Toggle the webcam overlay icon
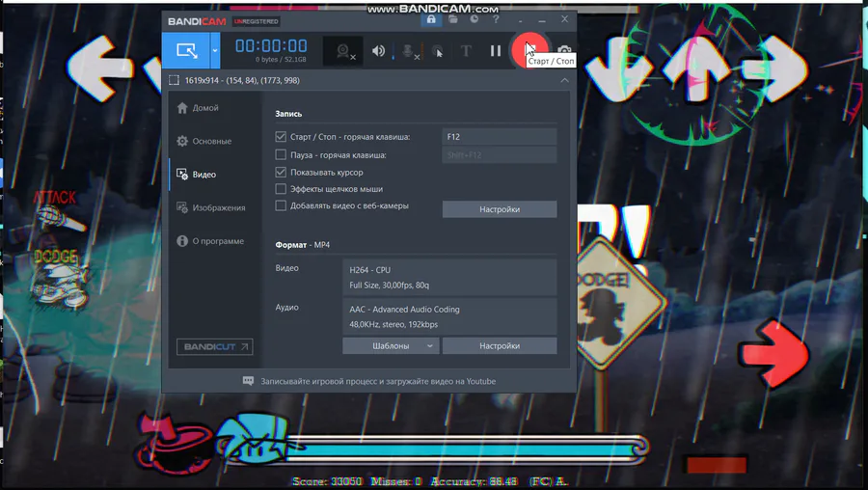The width and height of the screenshot is (868, 490). click(344, 51)
